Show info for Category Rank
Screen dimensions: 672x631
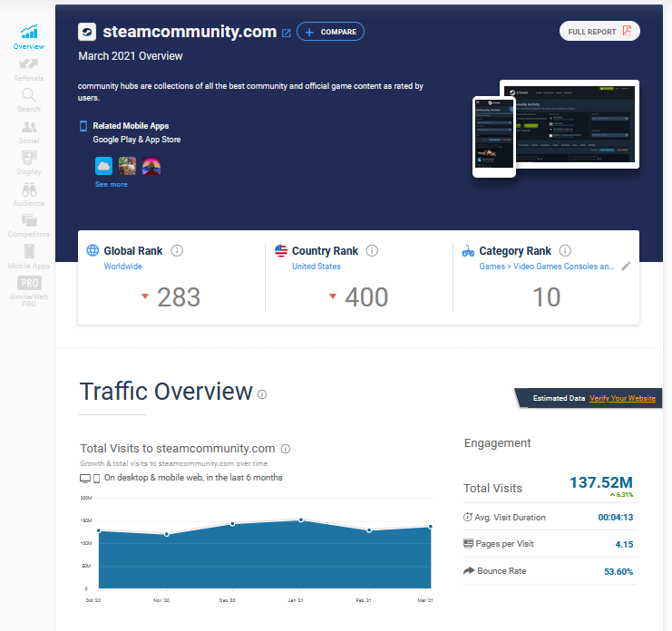565,250
